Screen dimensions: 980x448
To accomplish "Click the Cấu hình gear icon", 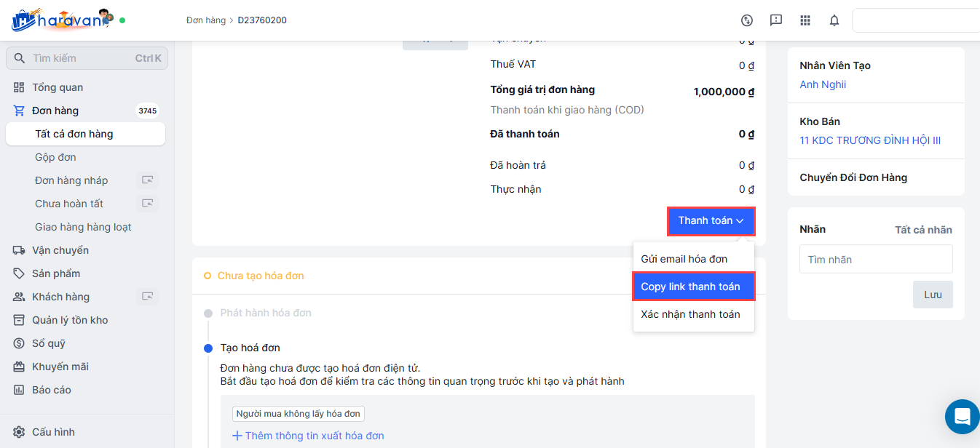I will click(x=19, y=432).
